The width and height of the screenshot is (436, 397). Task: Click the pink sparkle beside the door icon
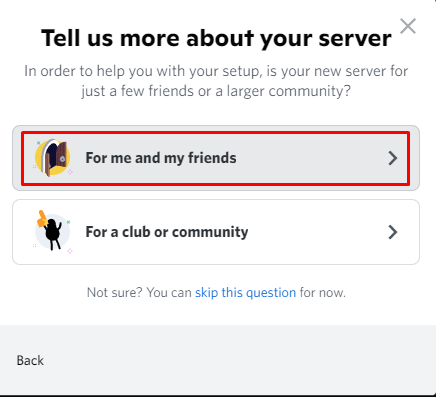coord(70,172)
